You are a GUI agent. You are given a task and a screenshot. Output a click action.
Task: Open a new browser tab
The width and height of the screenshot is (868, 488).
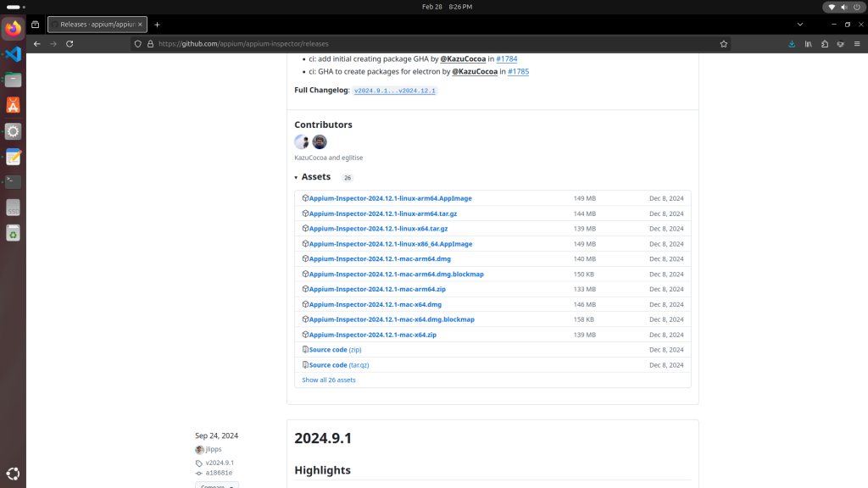(157, 25)
